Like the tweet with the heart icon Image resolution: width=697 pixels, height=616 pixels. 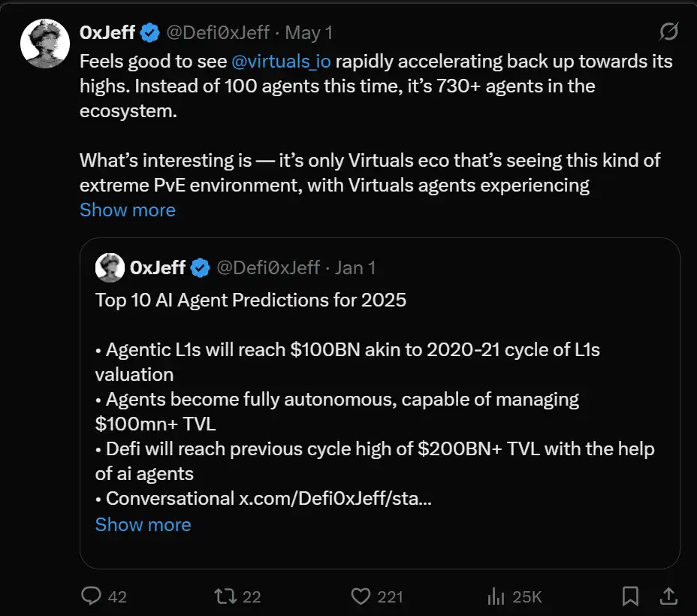361,596
